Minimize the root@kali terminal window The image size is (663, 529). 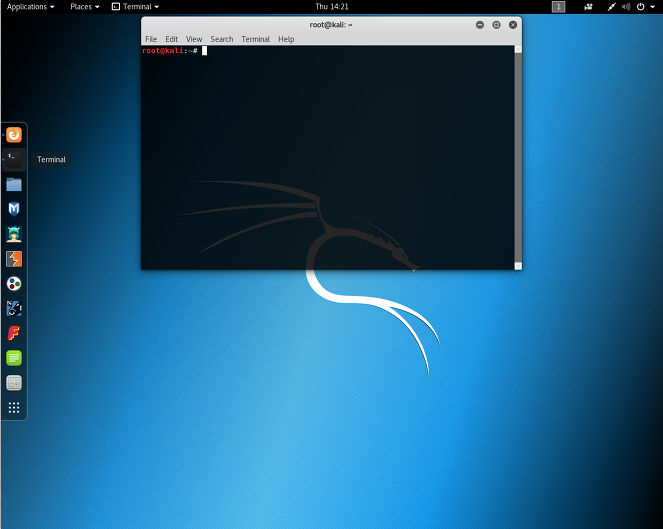point(479,25)
